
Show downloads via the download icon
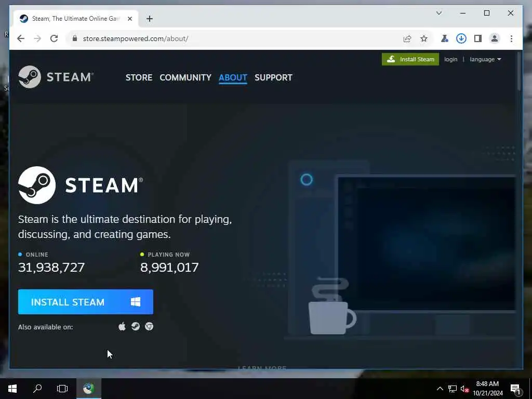click(461, 38)
